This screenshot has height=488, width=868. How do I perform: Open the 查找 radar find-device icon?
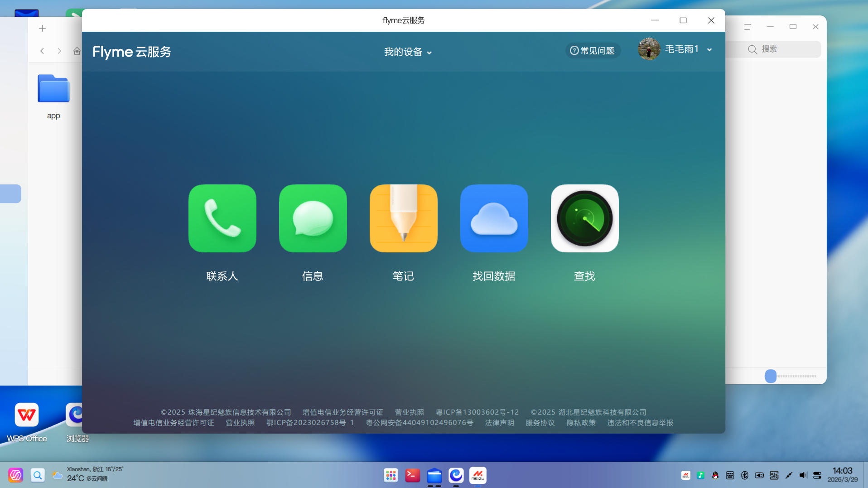click(584, 218)
